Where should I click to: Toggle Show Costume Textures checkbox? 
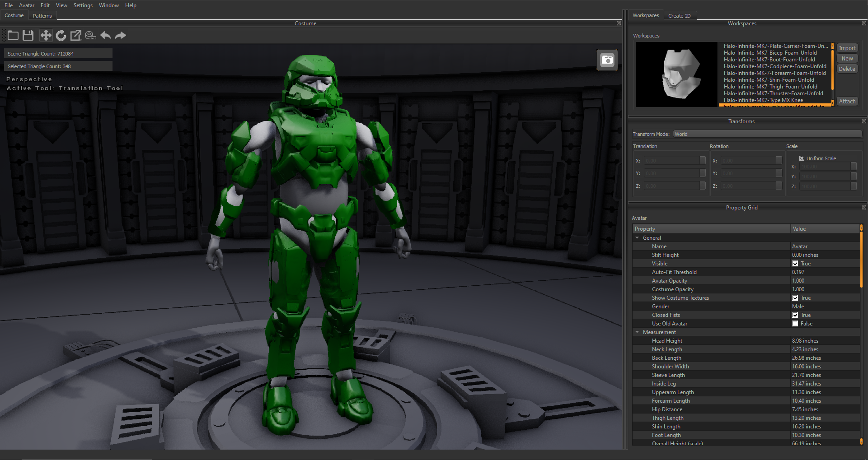click(x=795, y=298)
